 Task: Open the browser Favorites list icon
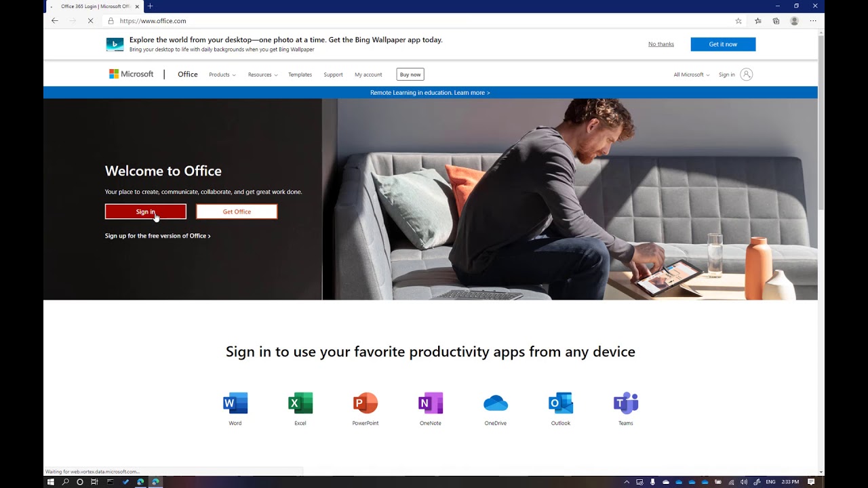tap(758, 21)
